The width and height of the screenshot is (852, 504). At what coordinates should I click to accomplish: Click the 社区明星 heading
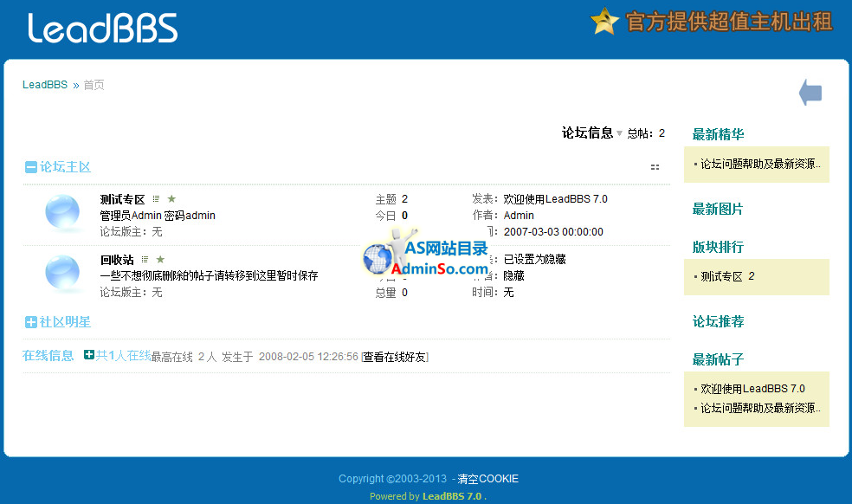coord(65,322)
